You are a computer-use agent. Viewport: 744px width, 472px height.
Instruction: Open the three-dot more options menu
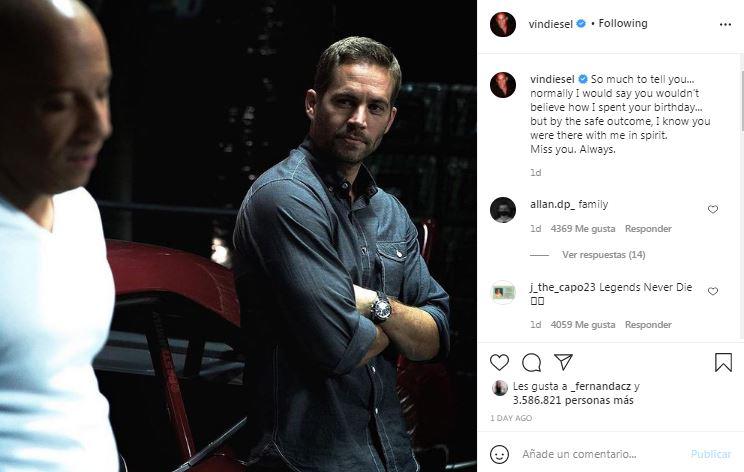724,23
